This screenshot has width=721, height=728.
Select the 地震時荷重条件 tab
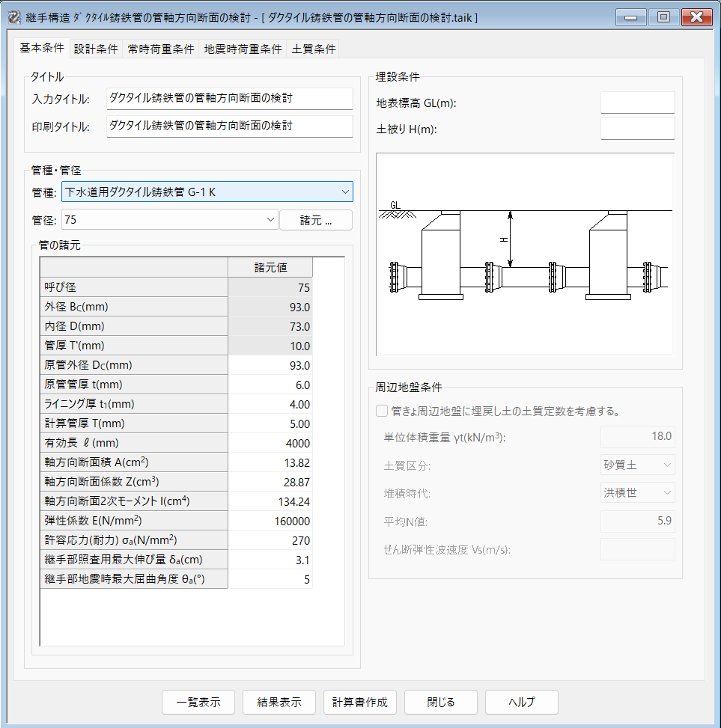coord(243,49)
